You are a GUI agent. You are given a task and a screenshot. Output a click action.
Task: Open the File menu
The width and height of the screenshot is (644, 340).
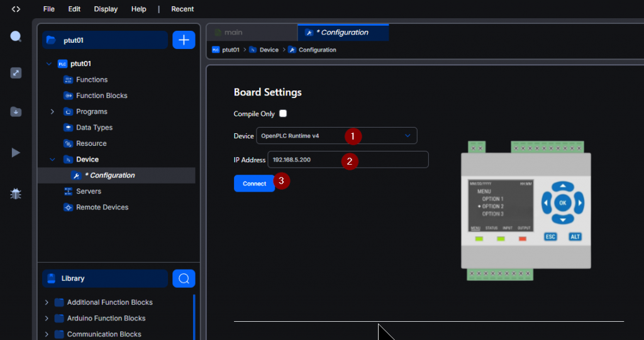49,9
